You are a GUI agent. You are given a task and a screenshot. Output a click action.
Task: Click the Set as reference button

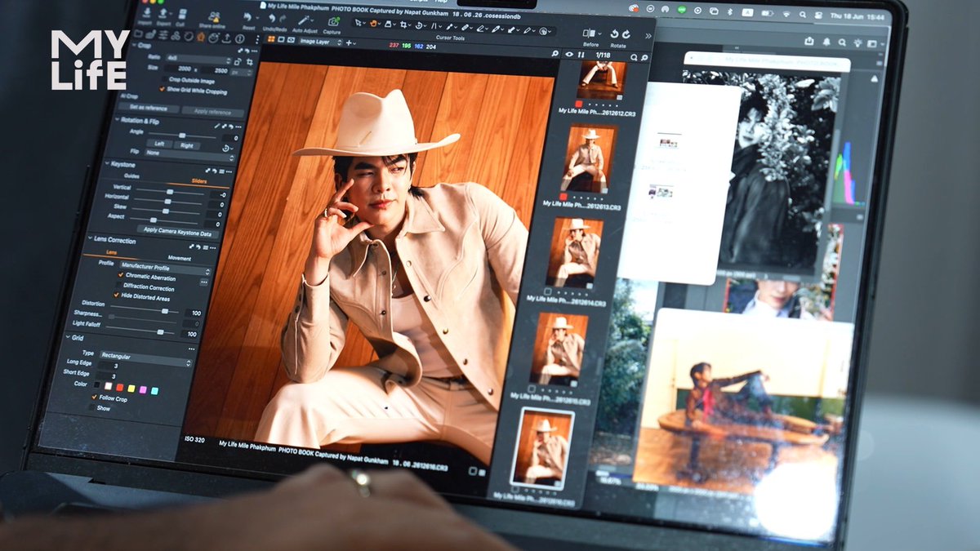149,108
